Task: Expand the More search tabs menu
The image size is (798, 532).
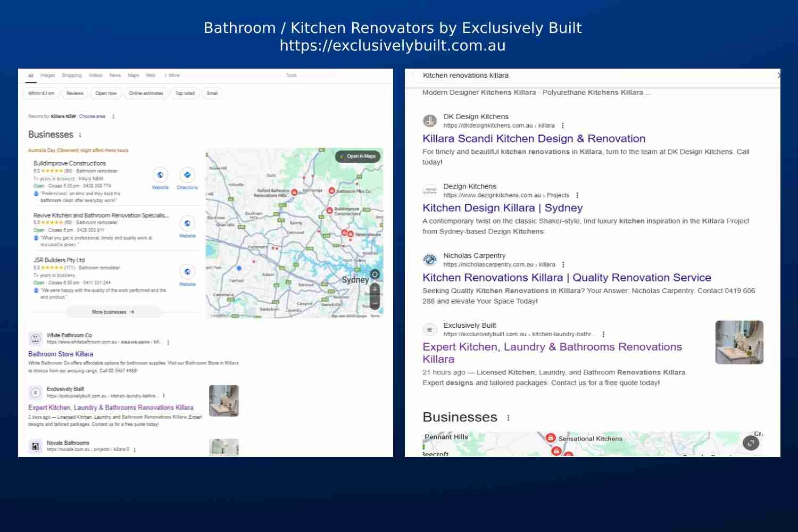Action: pos(172,76)
